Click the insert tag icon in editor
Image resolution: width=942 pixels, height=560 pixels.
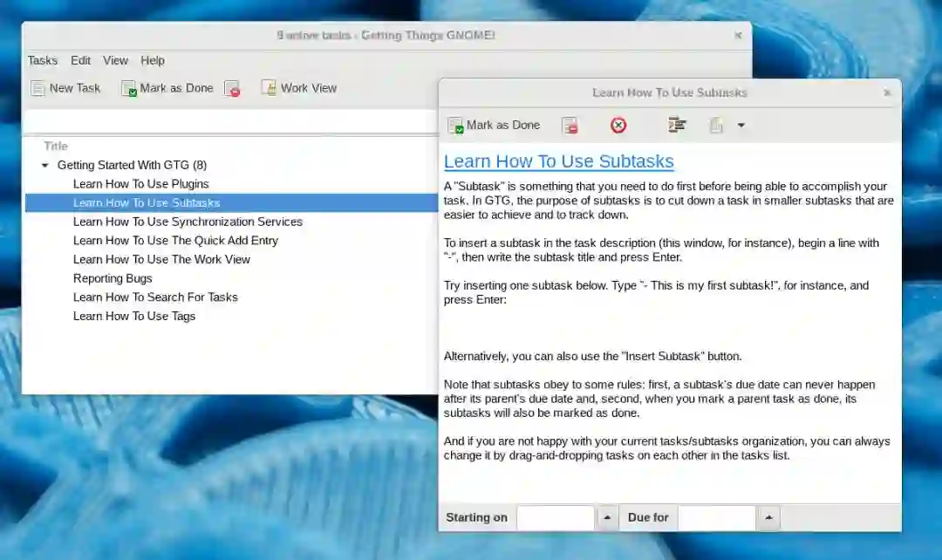[716, 125]
